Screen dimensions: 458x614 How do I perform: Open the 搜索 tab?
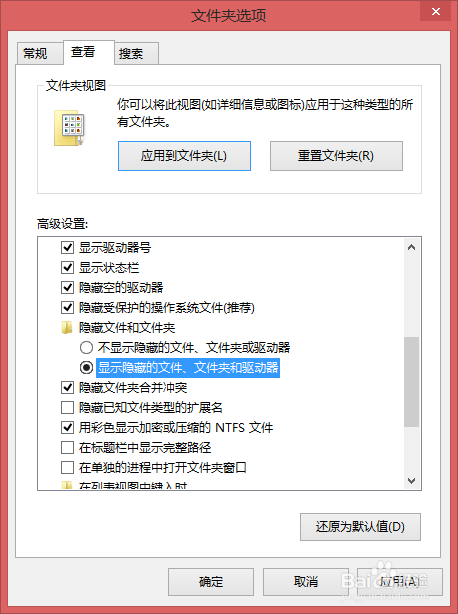click(x=131, y=53)
